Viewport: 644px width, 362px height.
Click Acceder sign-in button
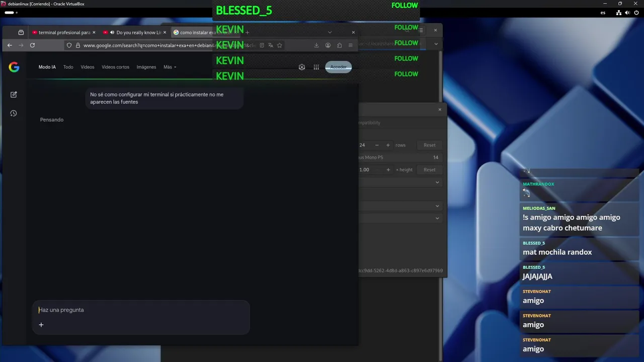(x=339, y=67)
